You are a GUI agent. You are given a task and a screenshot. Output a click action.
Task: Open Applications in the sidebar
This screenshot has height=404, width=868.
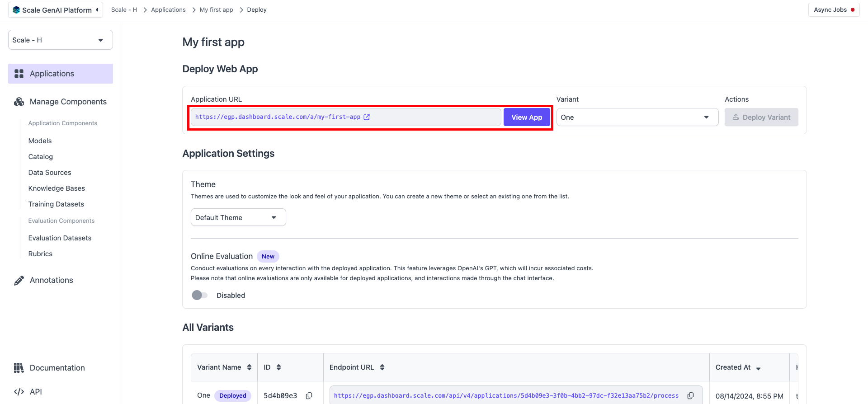(x=61, y=74)
